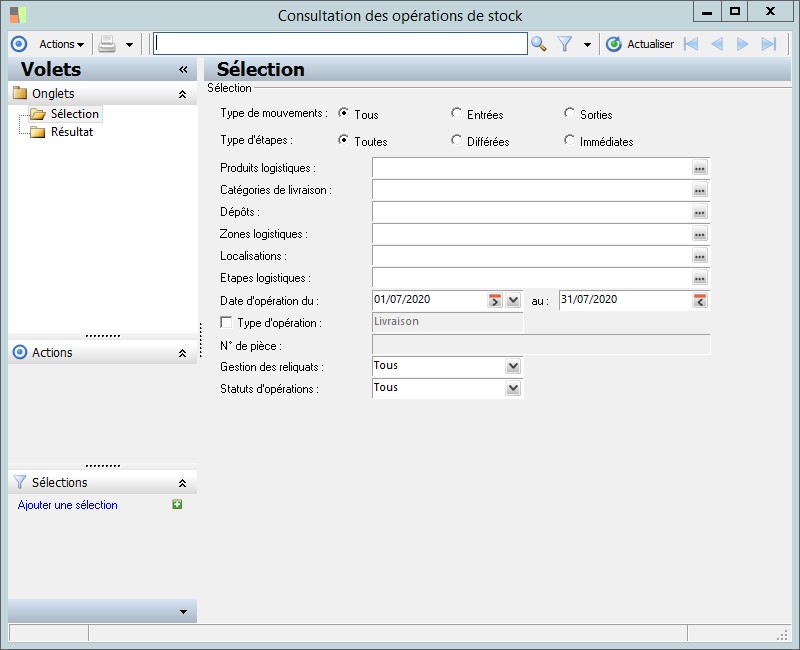Collapse the Volets panel with double chevron
Screen dimensions: 800x650
click(183, 70)
